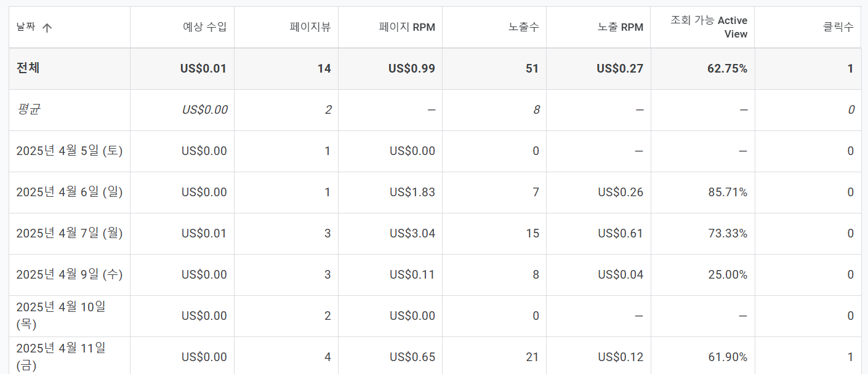The image size is (868, 374).
Task: Click the total 62.75% Active View value
Action: pos(727,68)
